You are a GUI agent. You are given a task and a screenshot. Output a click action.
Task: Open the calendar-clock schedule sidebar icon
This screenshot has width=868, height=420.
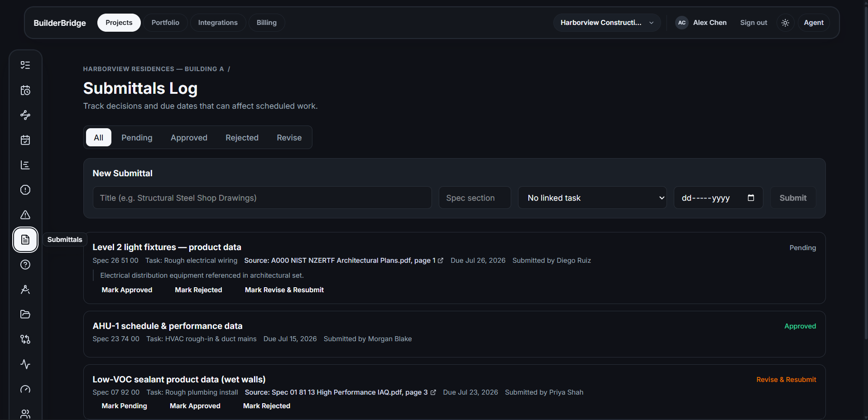pos(25,90)
